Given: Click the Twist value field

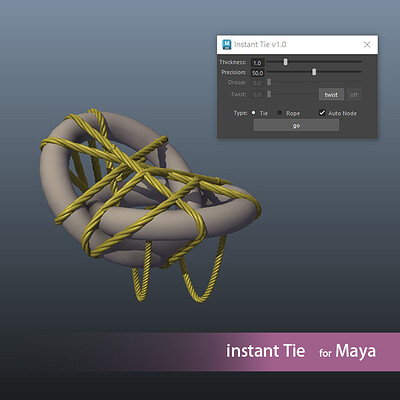Looking at the screenshot, I should point(257,95).
